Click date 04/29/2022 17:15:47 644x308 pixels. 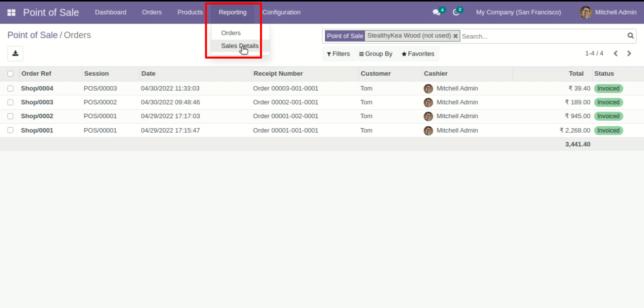pos(170,131)
